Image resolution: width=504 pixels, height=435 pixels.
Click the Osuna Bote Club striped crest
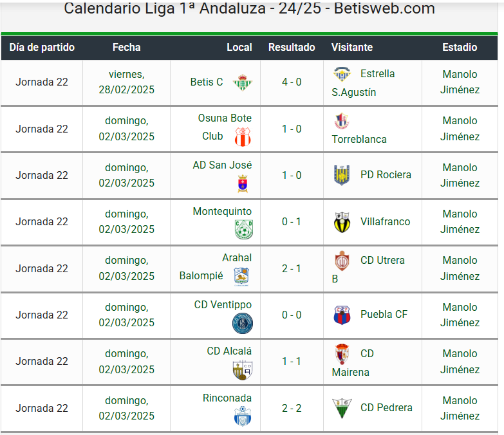click(243, 137)
